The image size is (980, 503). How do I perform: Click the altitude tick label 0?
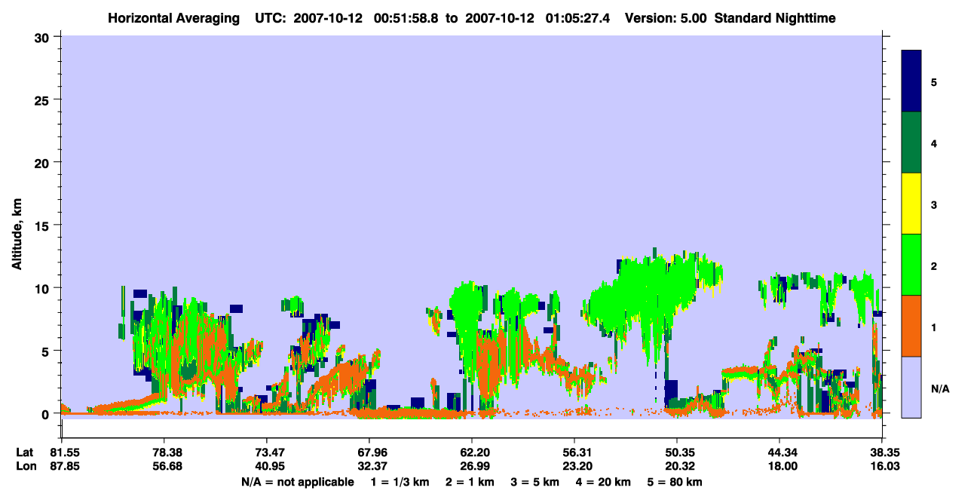tap(47, 414)
